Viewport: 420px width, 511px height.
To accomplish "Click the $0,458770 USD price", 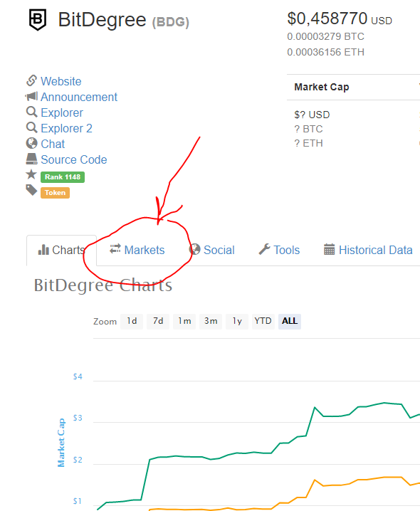I will click(x=340, y=19).
